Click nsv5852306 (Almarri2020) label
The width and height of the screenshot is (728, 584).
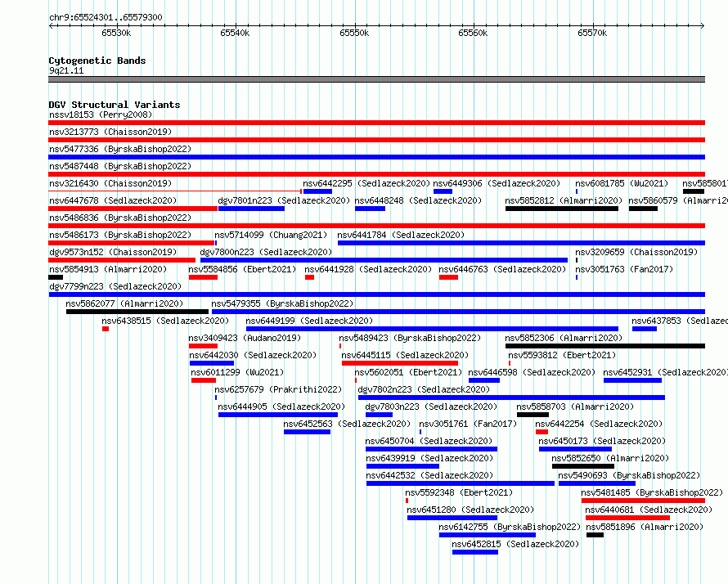point(564,338)
